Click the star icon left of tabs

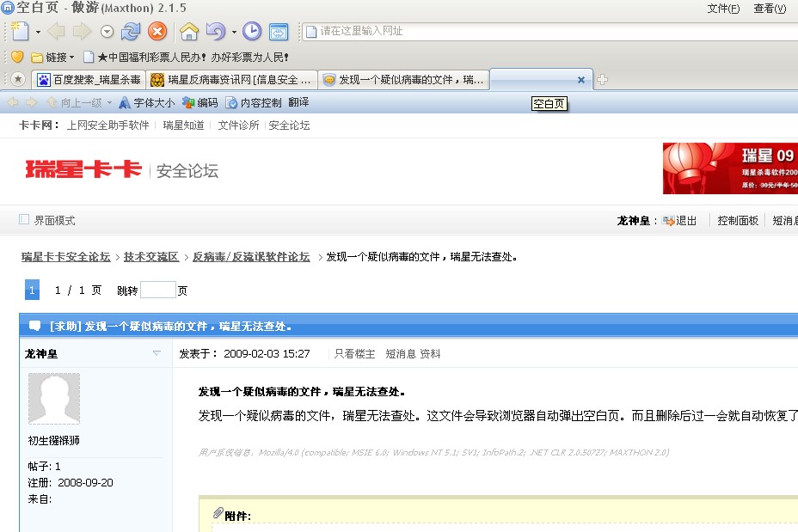tap(18, 79)
